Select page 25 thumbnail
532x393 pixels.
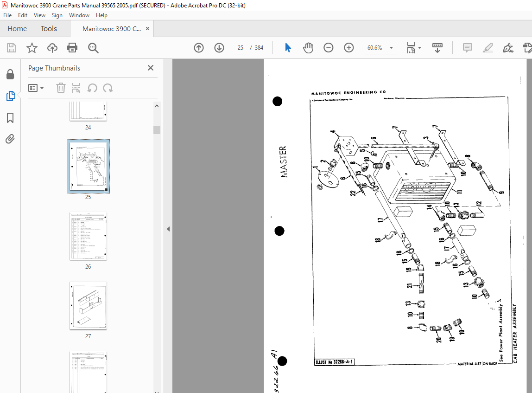[88, 166]
